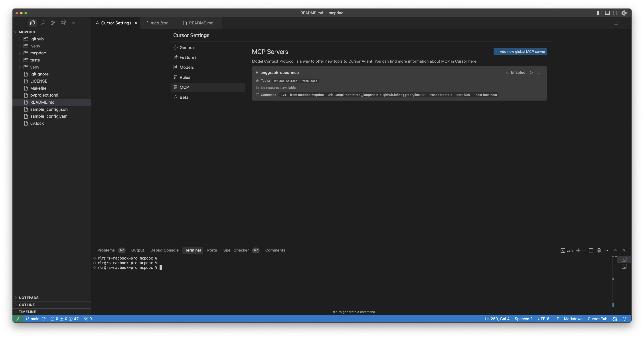Edit the langgraph-docs-mcp server with pencil icon
The image size is (644, 339).
coord(539,72)
